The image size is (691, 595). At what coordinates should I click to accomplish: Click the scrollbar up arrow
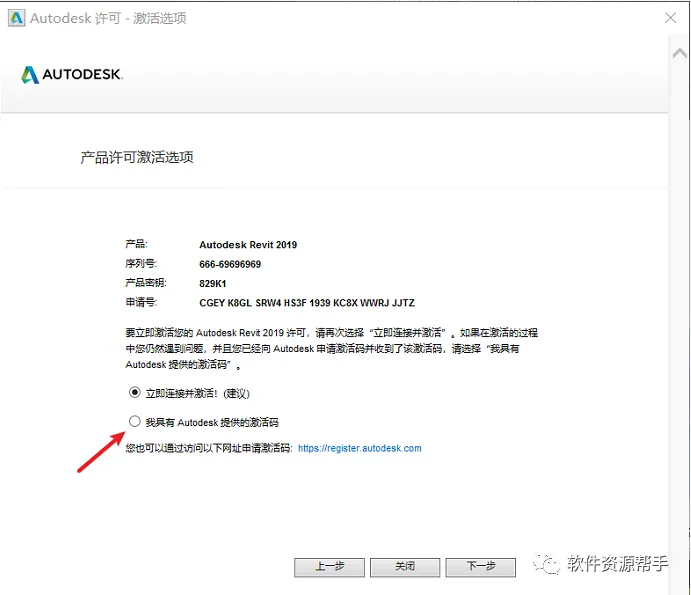point(680,53)
